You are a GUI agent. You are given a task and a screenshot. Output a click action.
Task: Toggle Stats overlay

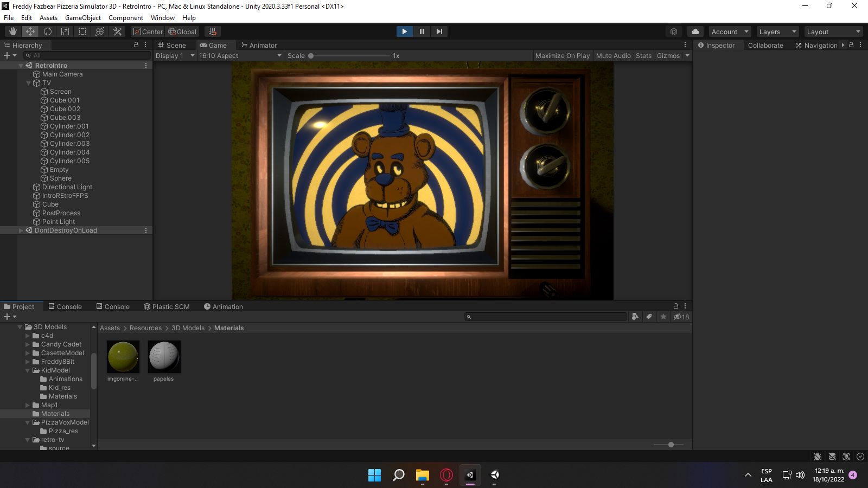[643, 56]
